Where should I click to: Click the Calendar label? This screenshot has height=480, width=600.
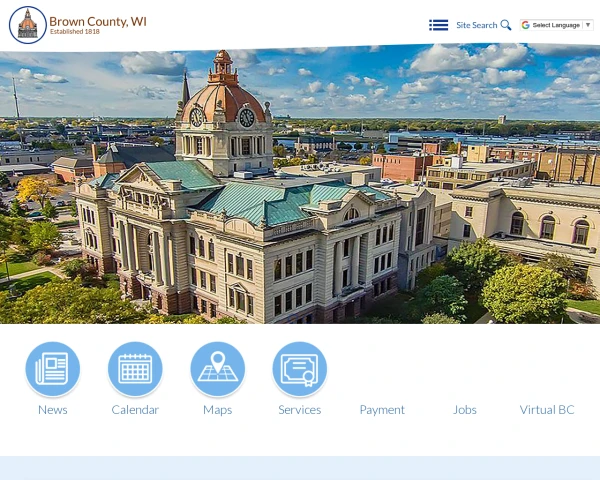tap(135, 410)
